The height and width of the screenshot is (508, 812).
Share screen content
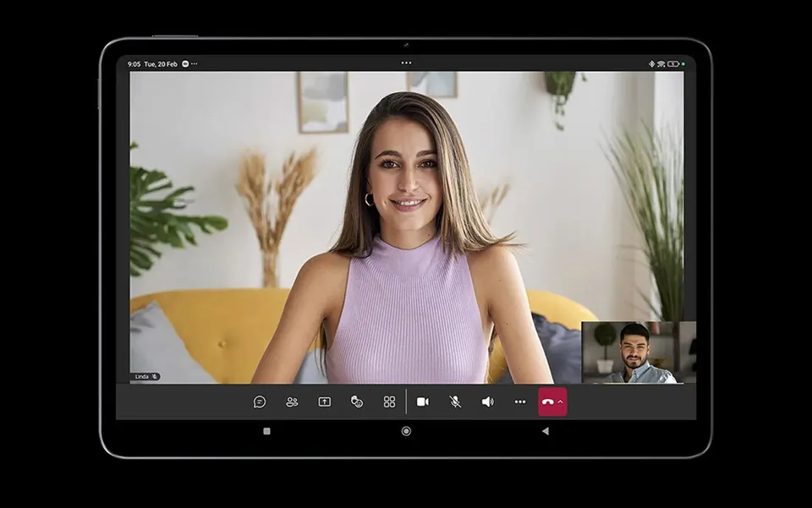324,402
